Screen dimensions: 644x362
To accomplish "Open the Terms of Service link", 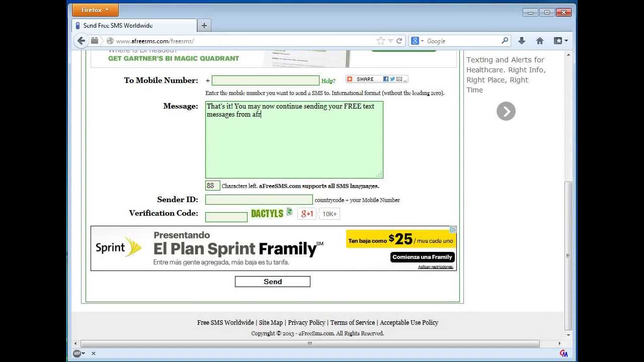I will (353, 323).
